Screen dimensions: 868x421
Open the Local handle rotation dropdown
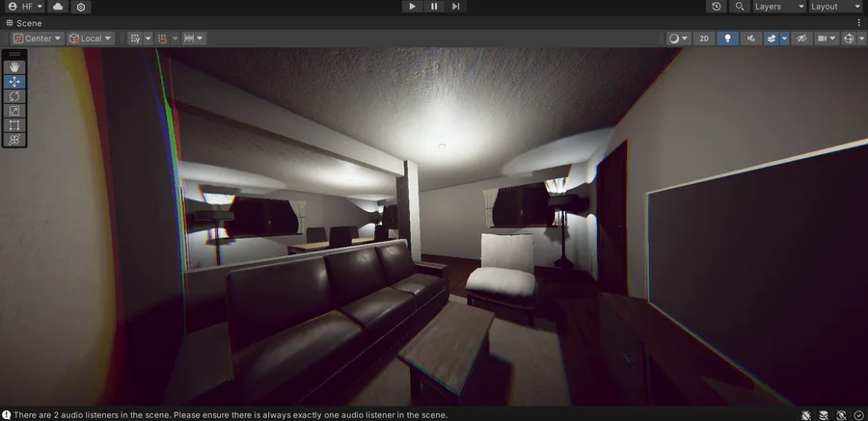(x=91, y=39)
